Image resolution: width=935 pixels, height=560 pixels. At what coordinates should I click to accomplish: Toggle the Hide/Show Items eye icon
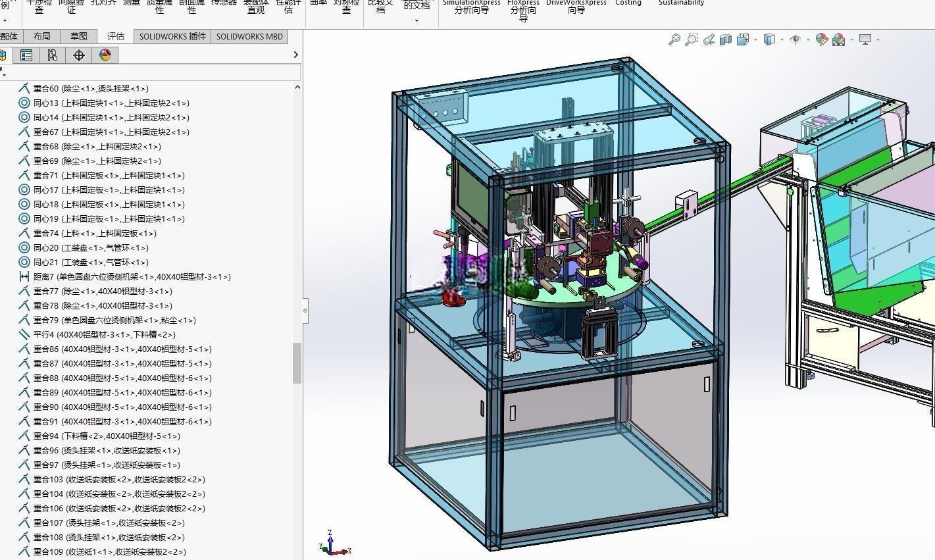(x=796, y=39)
